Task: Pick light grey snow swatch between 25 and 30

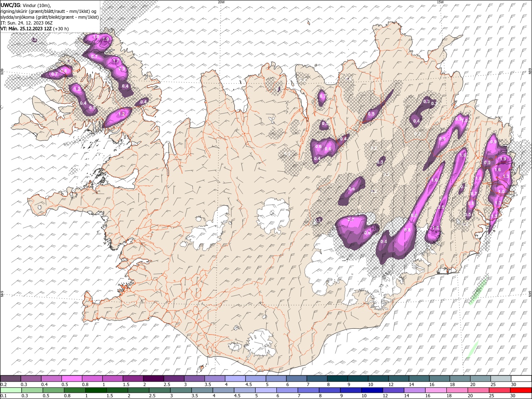Action: pyautogui.click(x=500, y=379)
